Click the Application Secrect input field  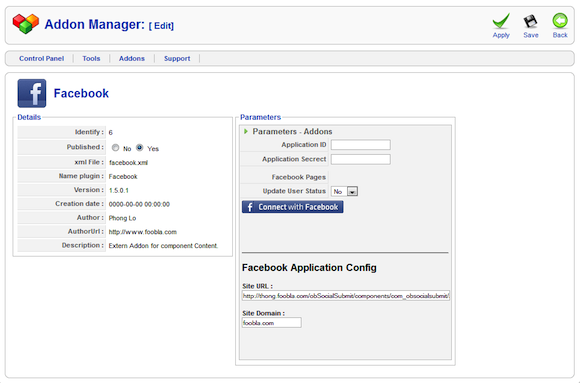[361, 159]
